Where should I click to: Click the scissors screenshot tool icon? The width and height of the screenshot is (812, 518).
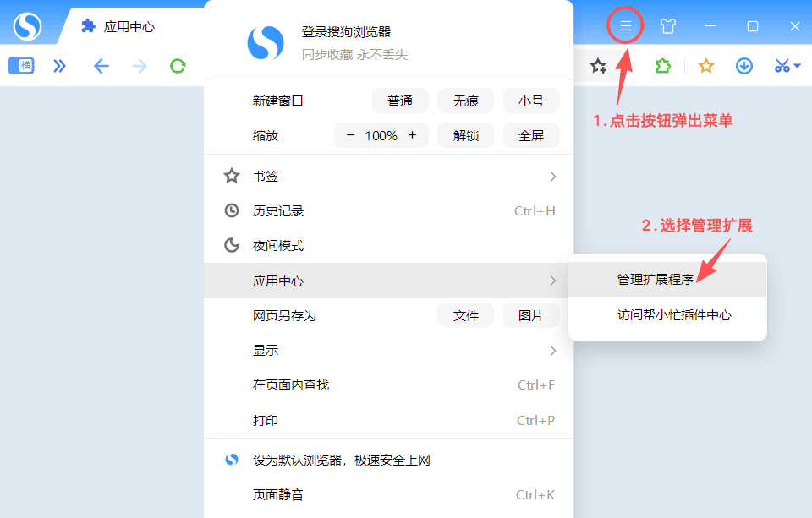pos(782,66)
